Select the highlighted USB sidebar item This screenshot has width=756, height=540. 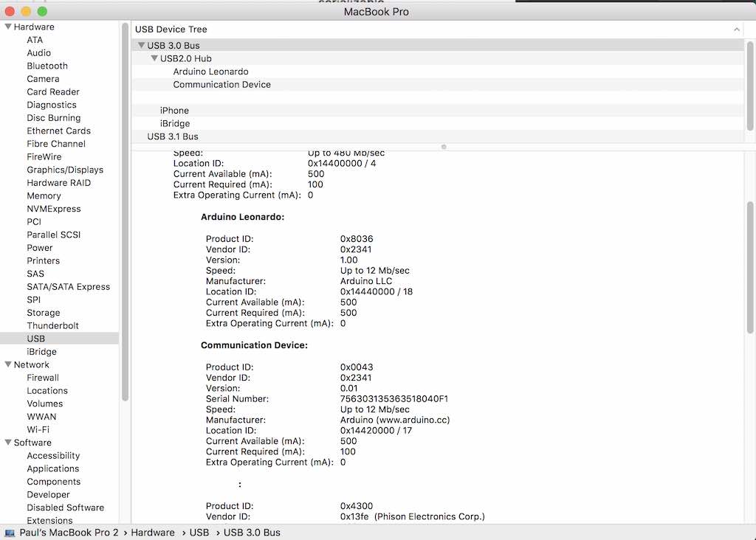tap(59, 338)
